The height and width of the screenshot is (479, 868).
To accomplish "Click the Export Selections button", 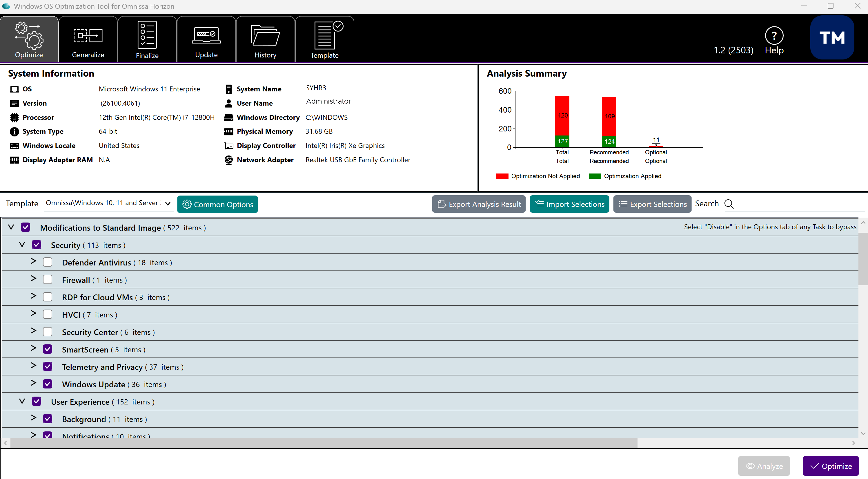I will [652, 204].
